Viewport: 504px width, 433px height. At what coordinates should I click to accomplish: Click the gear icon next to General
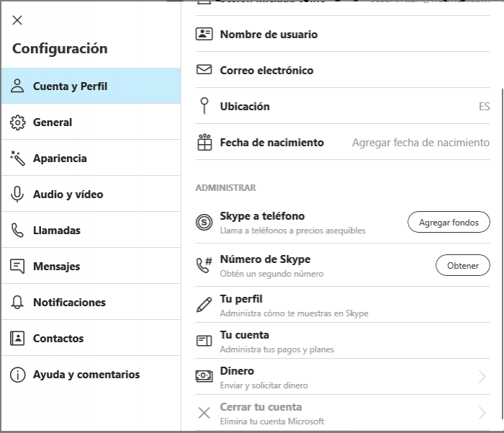tap(17, 122)
